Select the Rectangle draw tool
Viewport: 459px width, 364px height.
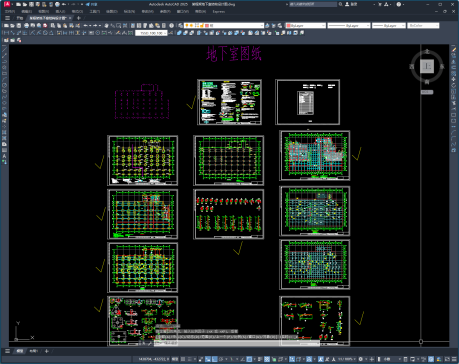click(x=4, y=74)
